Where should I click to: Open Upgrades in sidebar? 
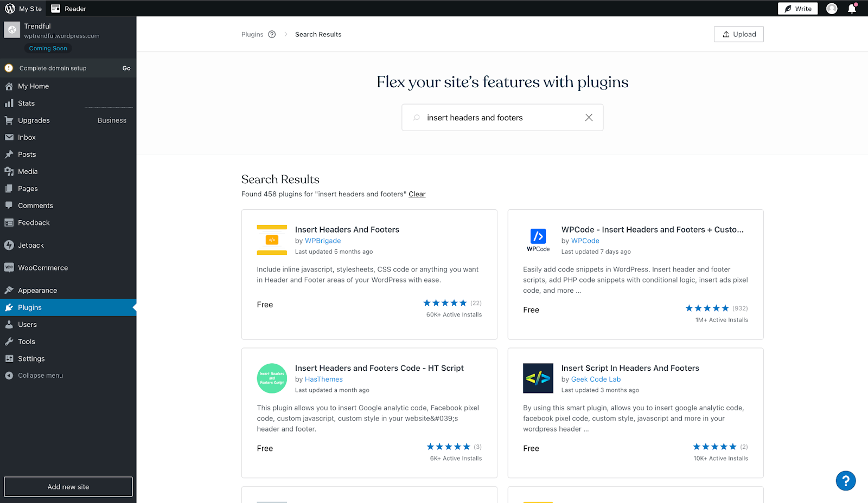click(x=68, y=120)
